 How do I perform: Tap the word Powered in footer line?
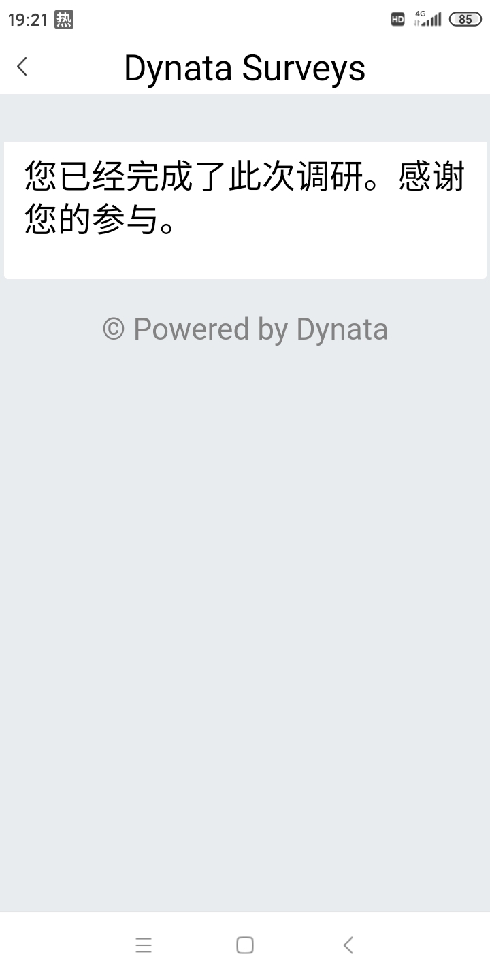(x=191, y=329)
